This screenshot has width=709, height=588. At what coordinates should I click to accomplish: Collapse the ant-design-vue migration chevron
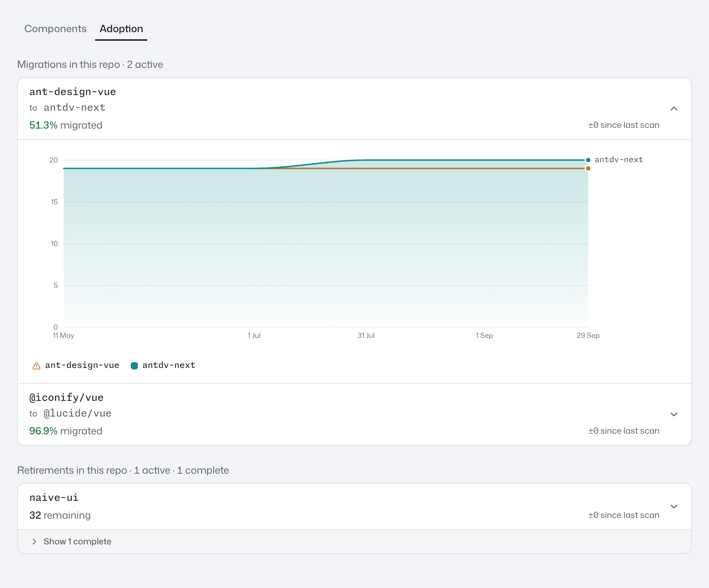coord(674,109)
